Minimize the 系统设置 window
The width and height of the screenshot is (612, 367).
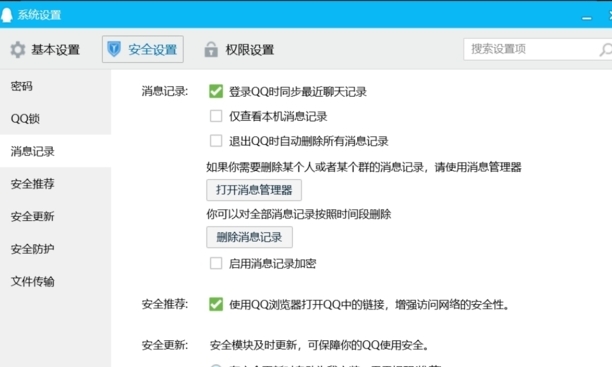tap(587, 18)
